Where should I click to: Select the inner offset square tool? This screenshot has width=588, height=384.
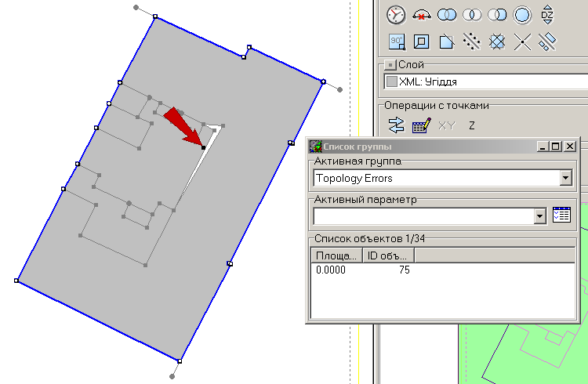point(422,42)
